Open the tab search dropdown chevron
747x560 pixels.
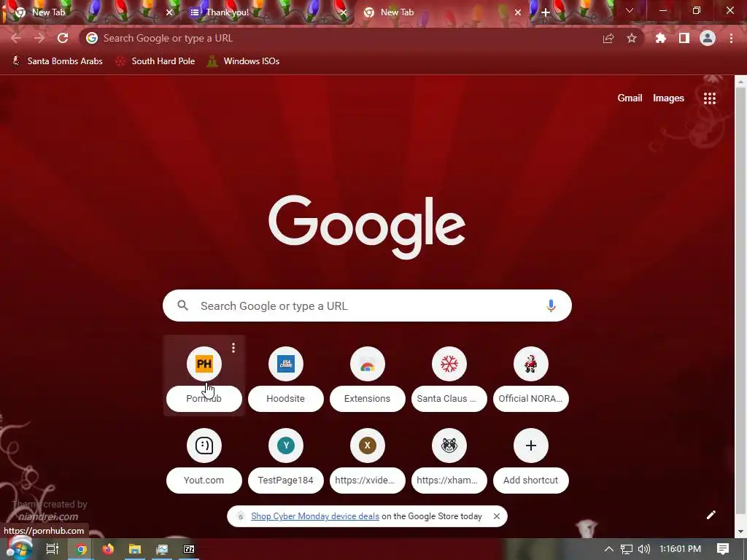point(630,10)
